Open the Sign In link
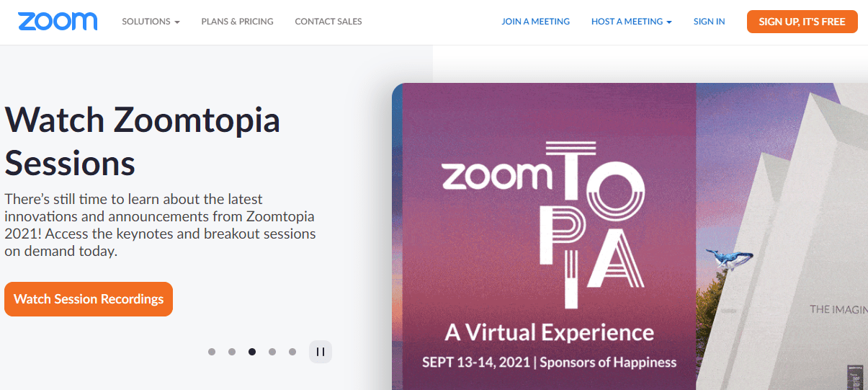The height and width of the screenshot is (390, 868). click(709, 22)
